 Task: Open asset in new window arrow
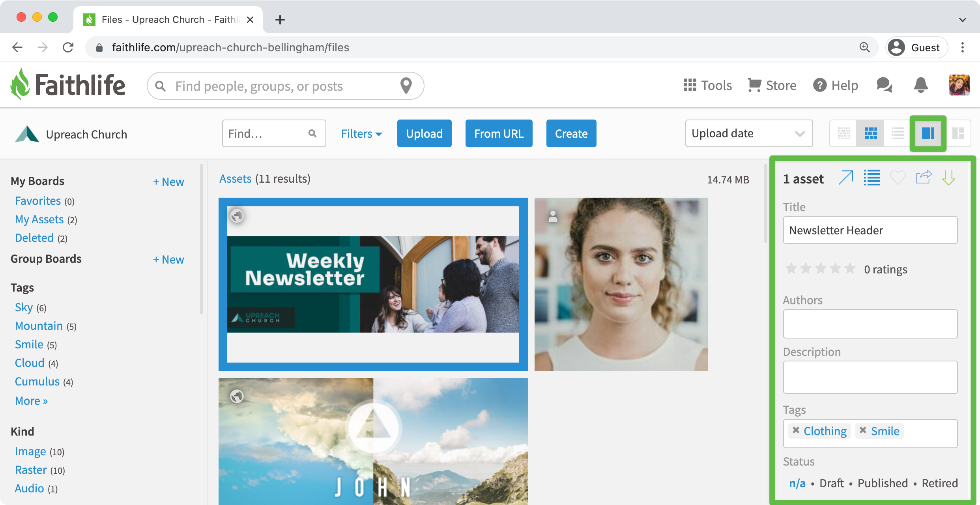[x=846, y=178]
